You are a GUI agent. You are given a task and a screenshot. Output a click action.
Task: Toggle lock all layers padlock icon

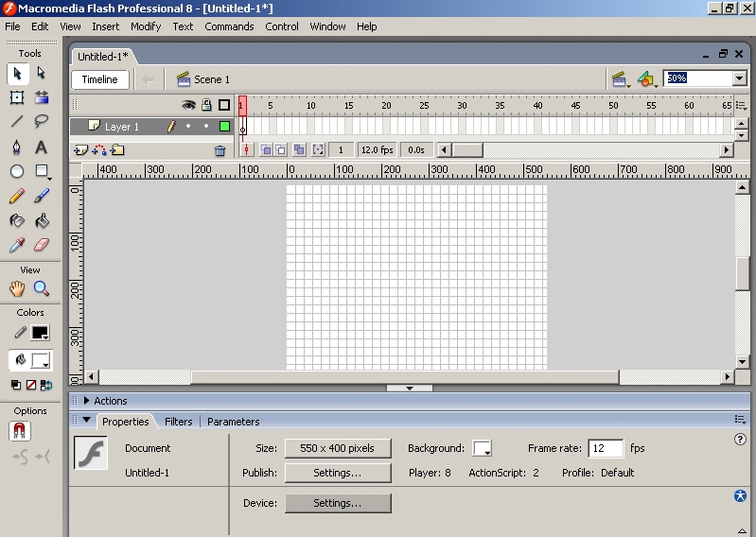206,105
